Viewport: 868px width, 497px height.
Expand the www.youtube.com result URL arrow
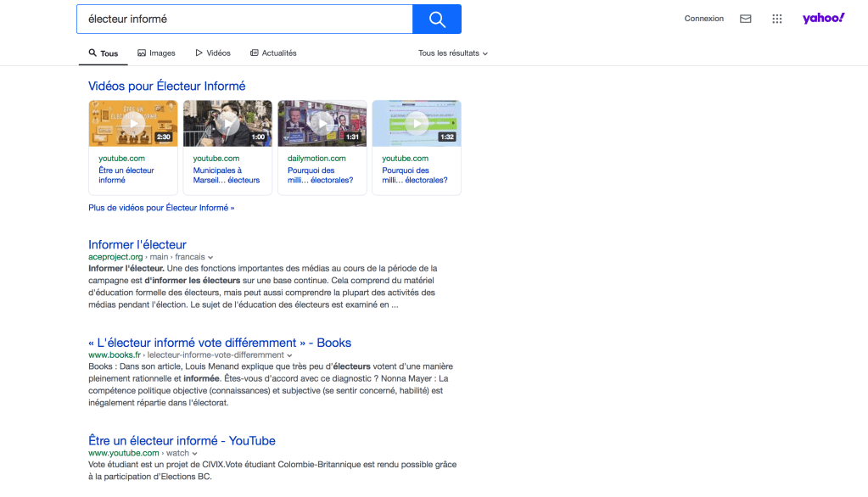tap(194, 454)
